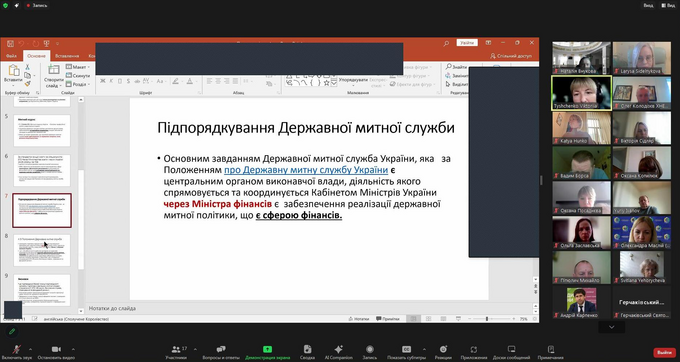Open the Whiteboards icon
Image resolution: width=680 pixels, height=362 pixels.
tap(511, 349)
